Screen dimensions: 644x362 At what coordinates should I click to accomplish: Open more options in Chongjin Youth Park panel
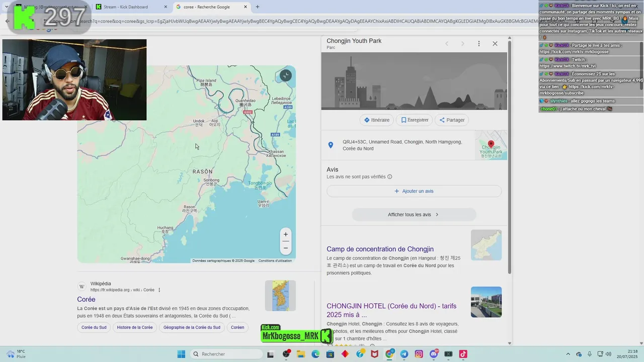479,44
